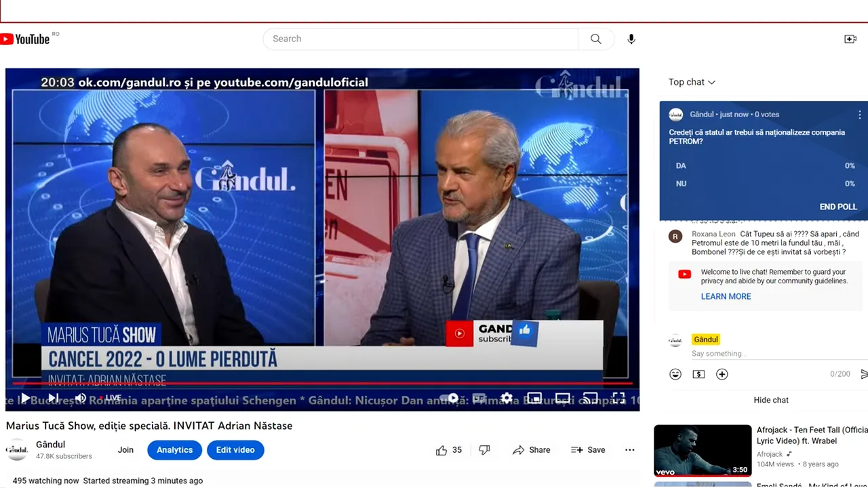868x488 pixels.
Task: Cast the video to another device
Action: (x=590, y=398)
